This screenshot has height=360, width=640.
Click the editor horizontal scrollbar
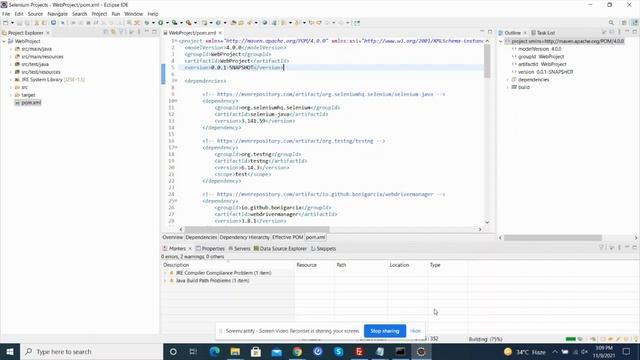coord(257,229)
